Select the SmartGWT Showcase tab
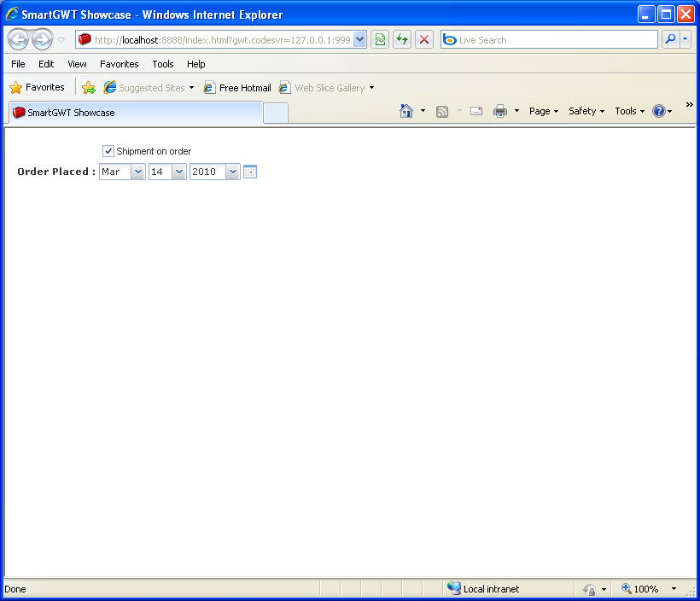Screen dimensions: 700x601 (136, 113)
